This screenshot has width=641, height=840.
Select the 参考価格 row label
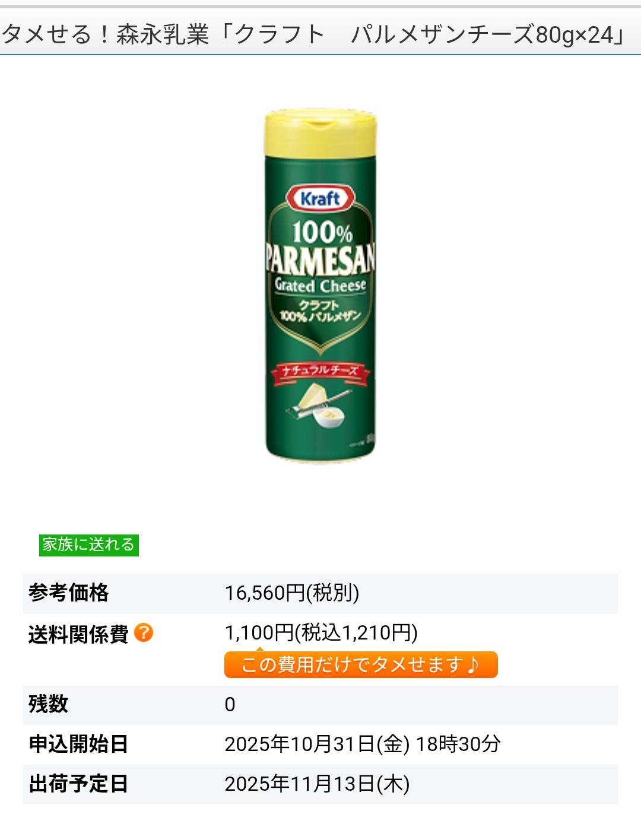click(68, 593)
